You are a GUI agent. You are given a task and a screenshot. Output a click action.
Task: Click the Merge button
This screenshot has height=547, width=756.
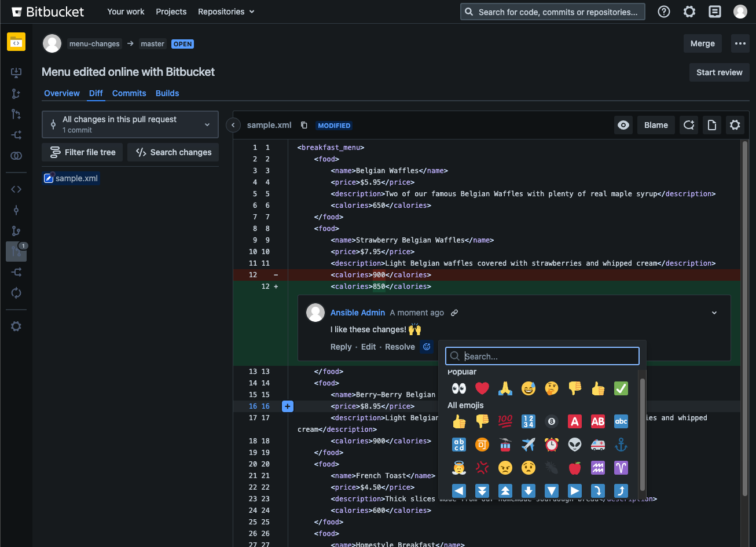point(702,43)
